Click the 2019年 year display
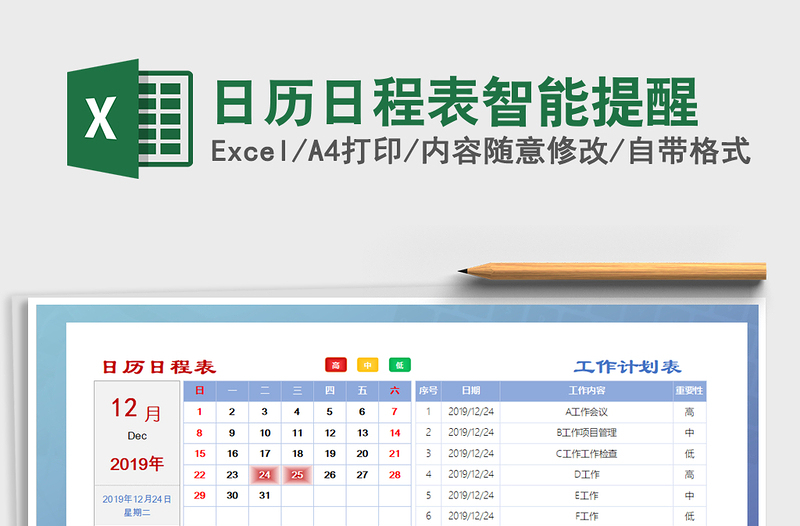 coord(137,464)
